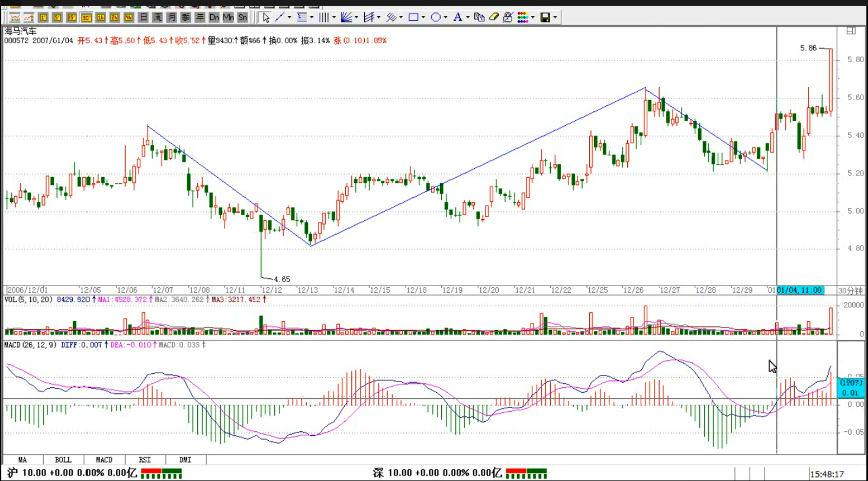Pick the rectangle shape tool
The height and width of the screenshot is (481, 868).
tap(413, 17)
